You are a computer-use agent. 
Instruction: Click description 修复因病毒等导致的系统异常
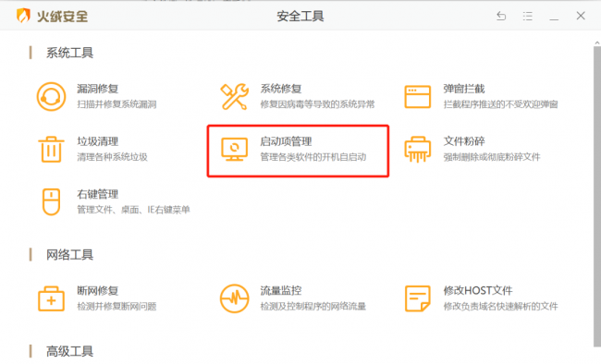(317, 104)
